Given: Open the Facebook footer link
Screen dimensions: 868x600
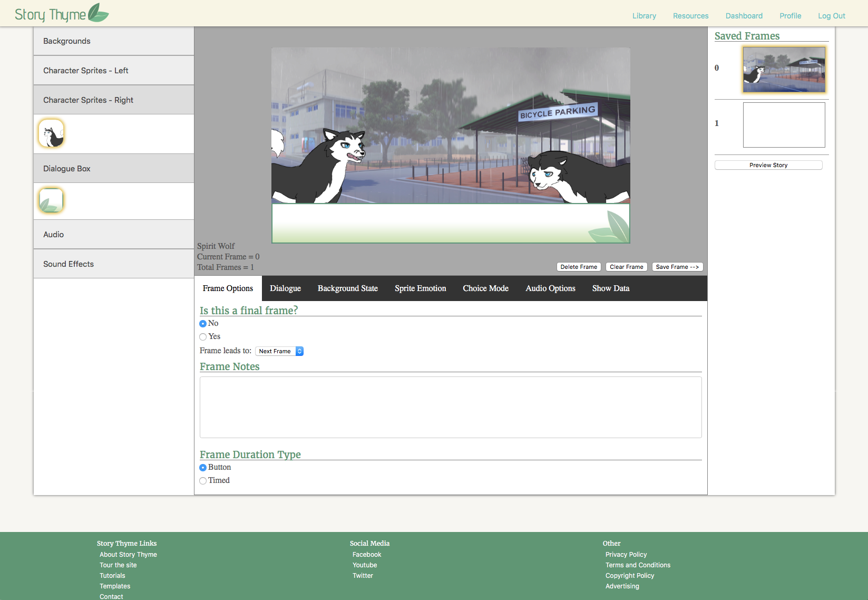Looking at the screenshot, I should pyautogui.click(x=367, y=555).
